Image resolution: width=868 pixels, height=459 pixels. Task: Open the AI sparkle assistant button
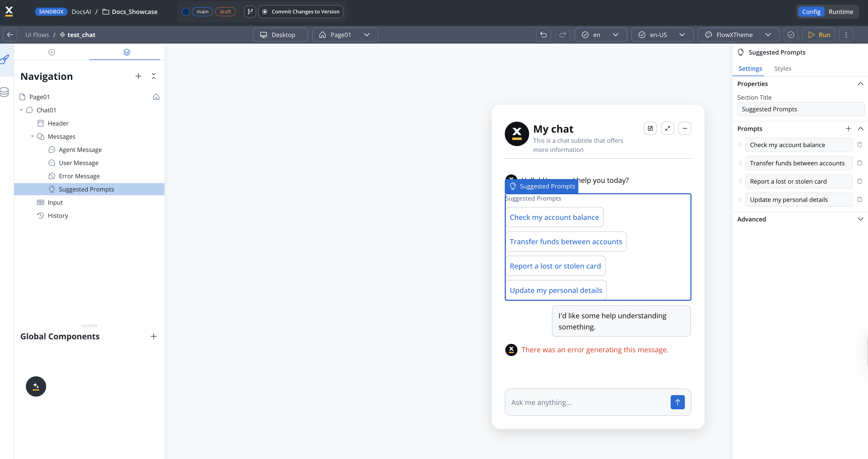pos(36,386)
